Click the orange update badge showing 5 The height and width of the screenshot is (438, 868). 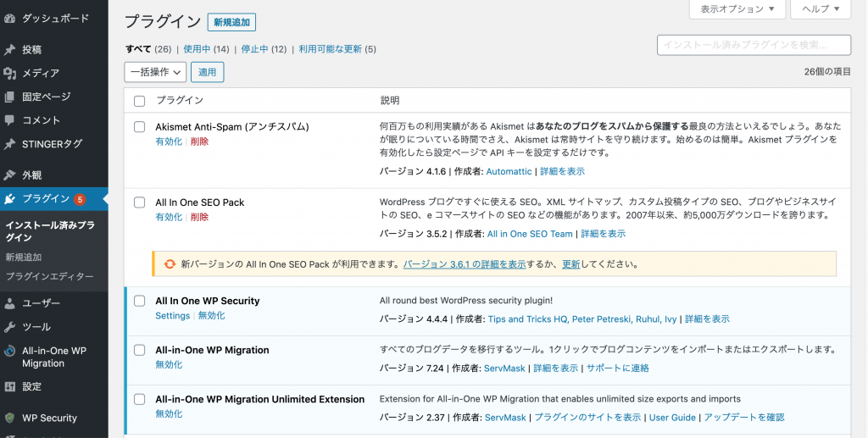(x=80, y=199)
